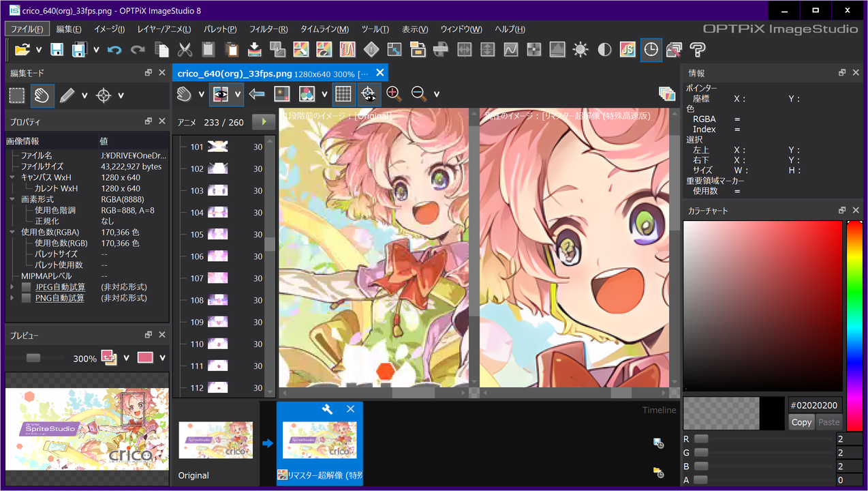Toggle the crosshair eye sync-view button
The width and height of the screenshot is (868, 491).
pos(368,93)
